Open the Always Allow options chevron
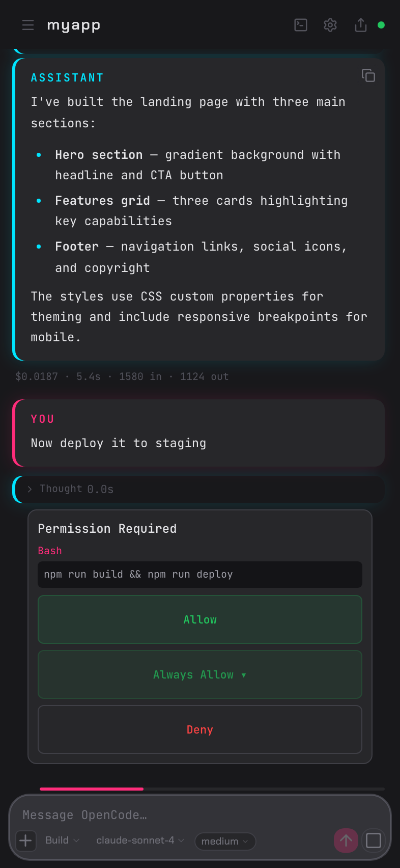Screen dimensions: 400x868 point(243,675)
